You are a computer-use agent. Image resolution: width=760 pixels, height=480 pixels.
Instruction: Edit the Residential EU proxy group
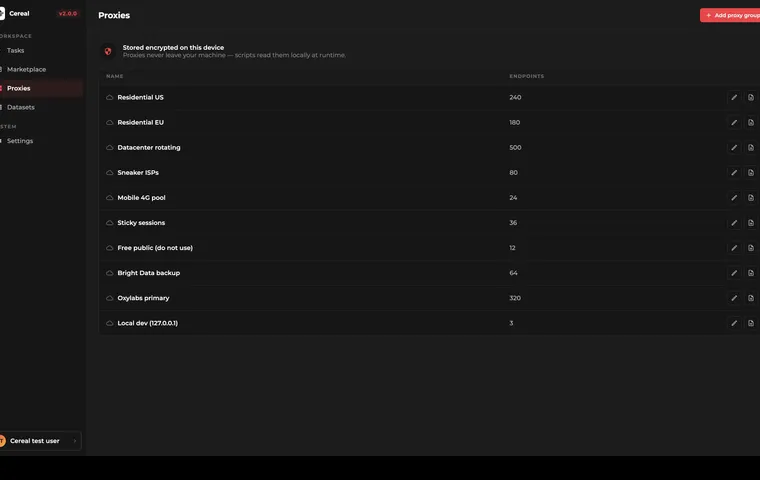tap(734, 123)
